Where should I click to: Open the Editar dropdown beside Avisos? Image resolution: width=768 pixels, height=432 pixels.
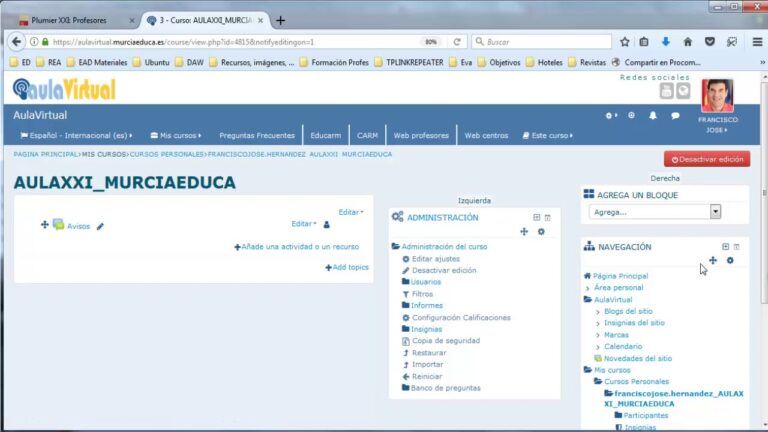click(x=303, y=224)
